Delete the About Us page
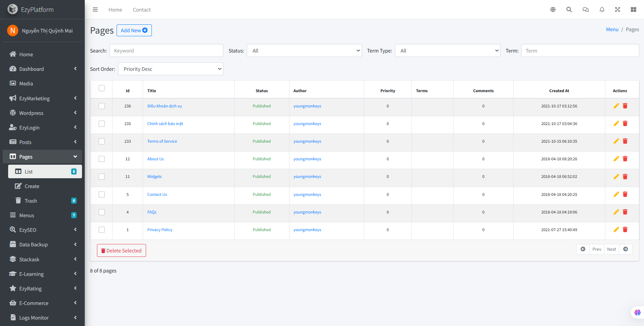 (625, 159)
